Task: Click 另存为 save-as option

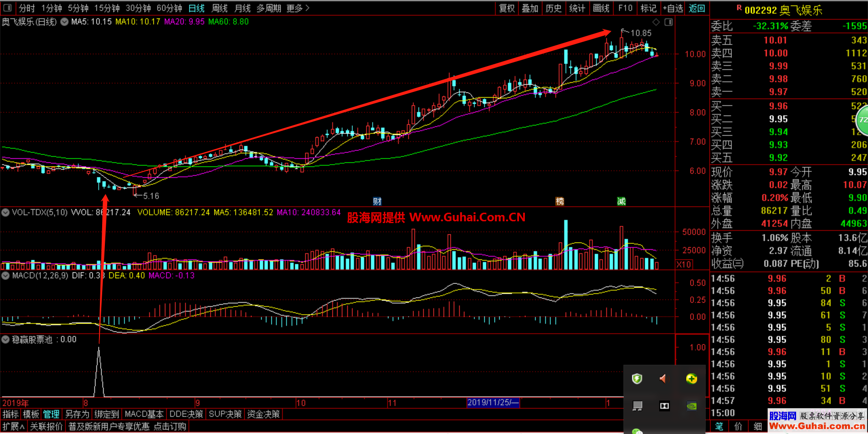Action: pos(77,414)
